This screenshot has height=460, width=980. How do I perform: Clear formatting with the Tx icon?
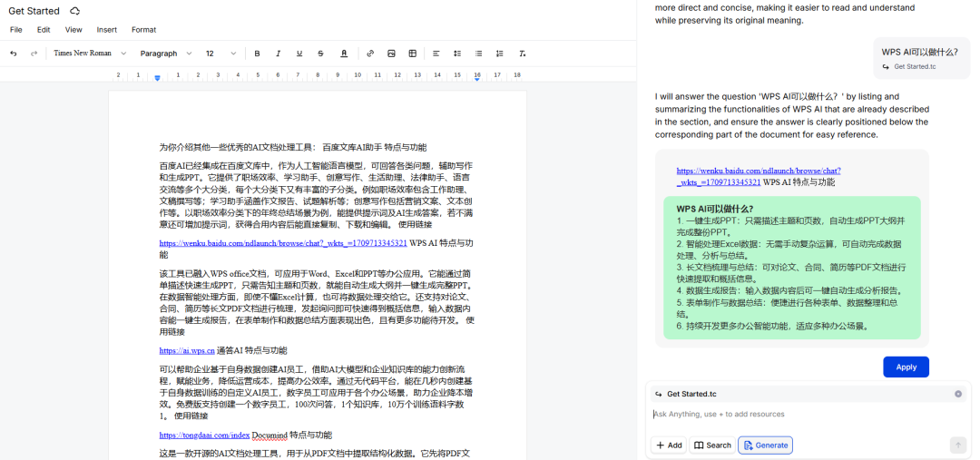coord(523,54)
